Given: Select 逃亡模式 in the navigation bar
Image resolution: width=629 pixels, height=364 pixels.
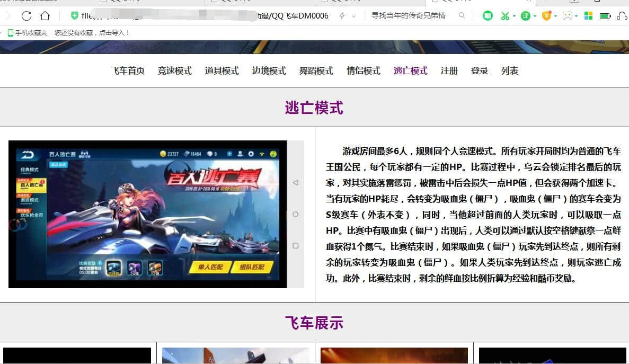Looking at the screenshot, I should coord(410,70).
